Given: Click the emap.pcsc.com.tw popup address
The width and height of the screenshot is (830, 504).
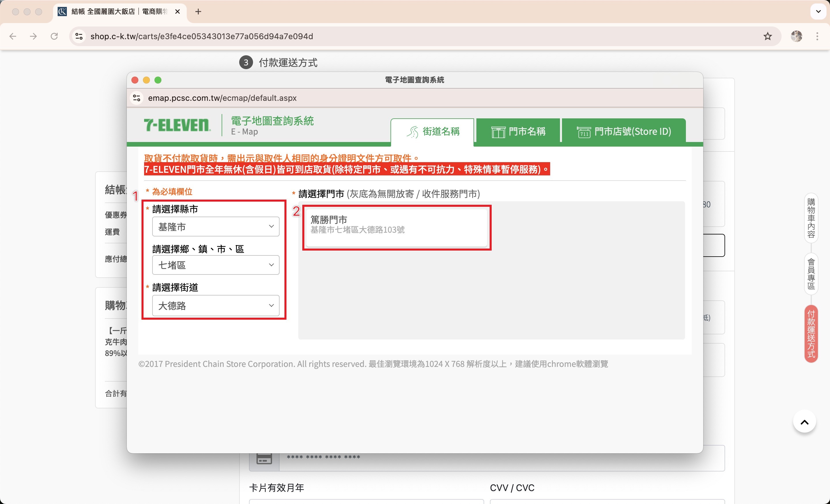Looking at the screenshot, I should tap(222, 98).
